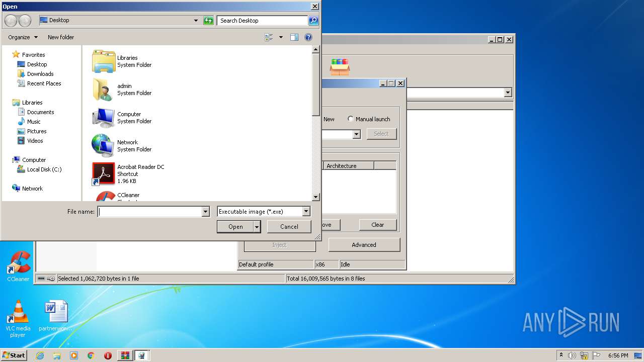Click the Advanced button
Screen dimensions: 644x362
tap(364, 245)
